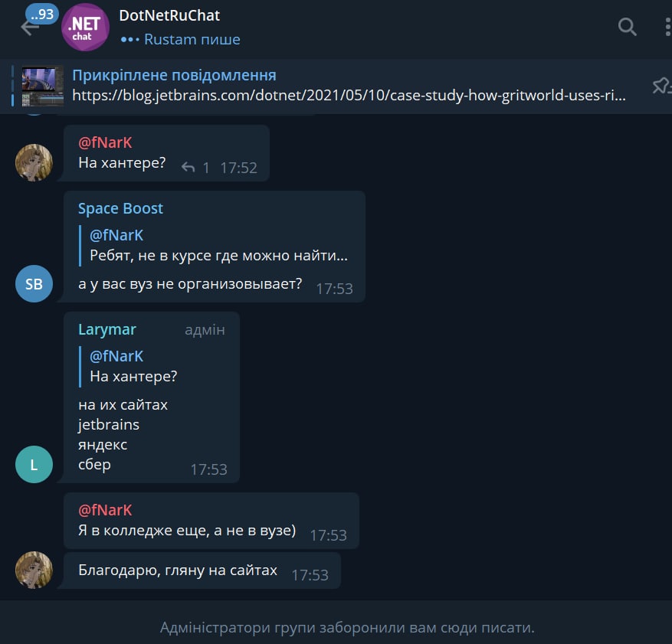Click @fNarK name on college message

tap(105, 510)
